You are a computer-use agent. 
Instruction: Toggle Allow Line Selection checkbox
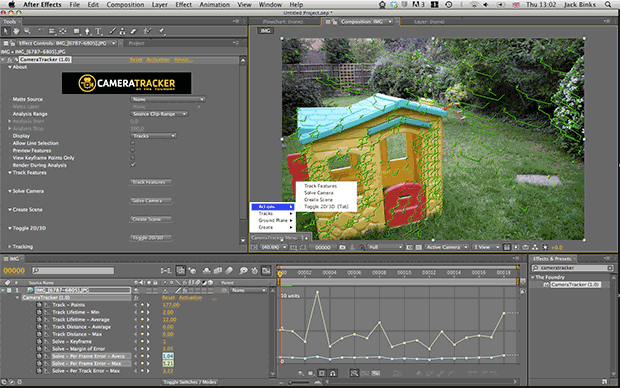pyautogui.click(x=132, y=143)
